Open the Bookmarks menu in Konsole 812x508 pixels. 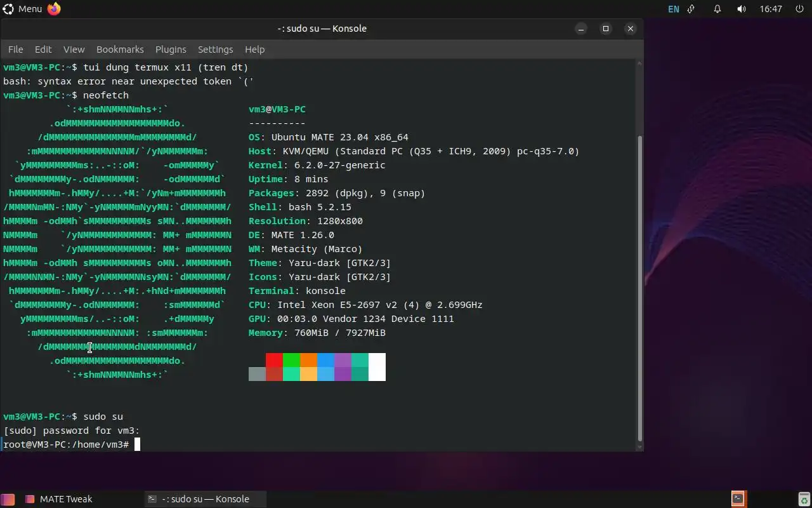click(120, 49)
